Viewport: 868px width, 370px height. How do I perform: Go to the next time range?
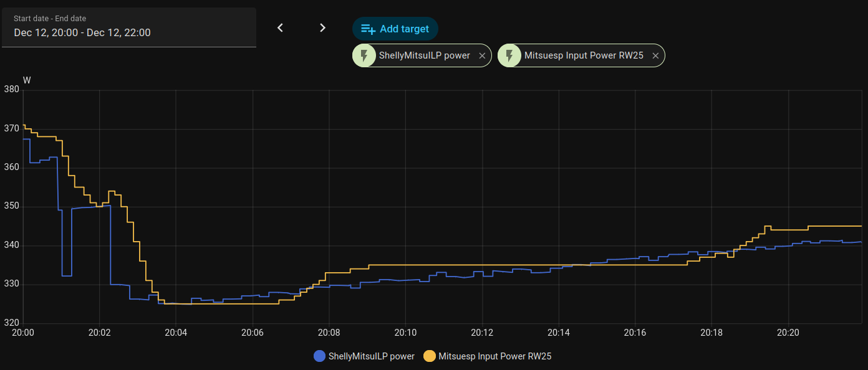tap(322, 28)
